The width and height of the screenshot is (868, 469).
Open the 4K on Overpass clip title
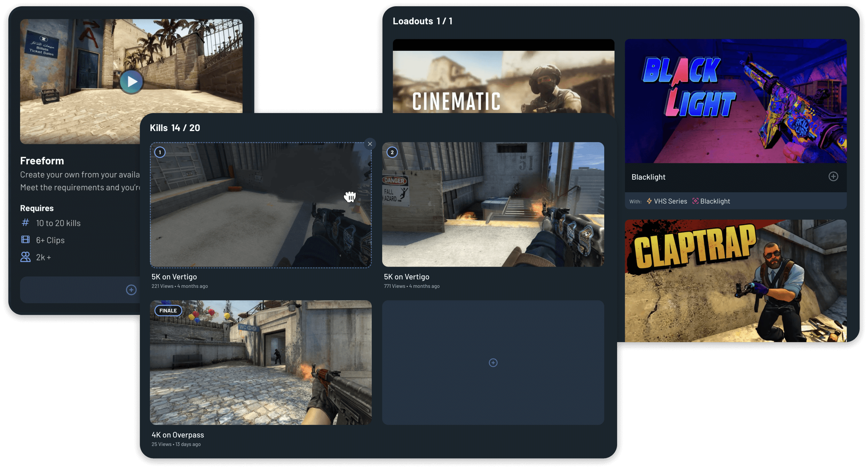(x=177, y=435)
